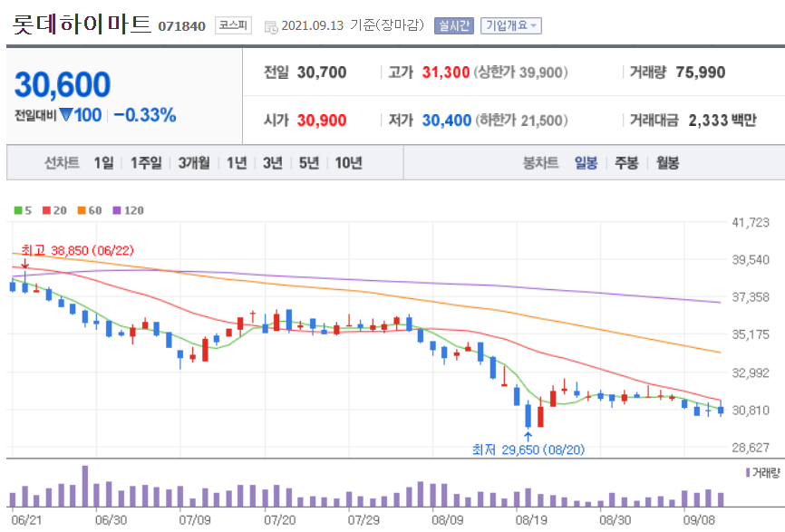The width and height of the screenshot is (785, 532).
Task: Open the 기업개요 dropdown
Action: coord(511,25)
